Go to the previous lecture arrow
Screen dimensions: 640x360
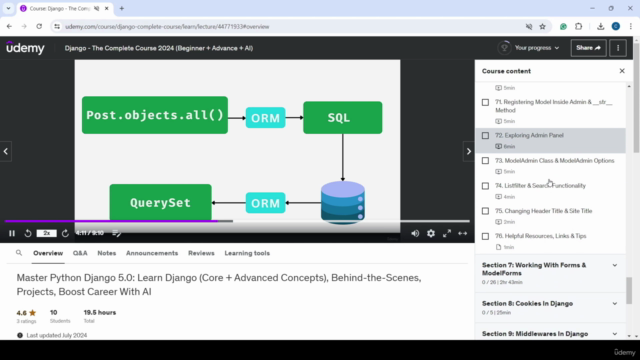click(6, 151)
